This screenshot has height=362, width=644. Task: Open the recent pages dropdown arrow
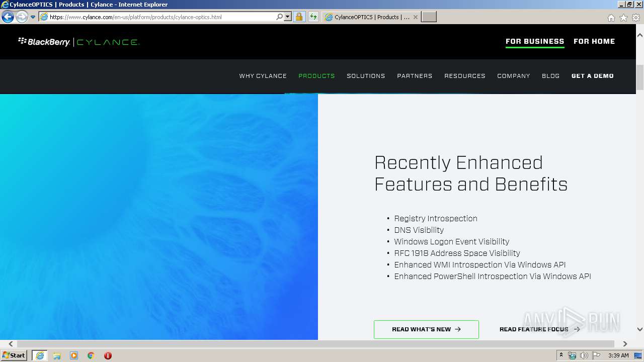point(33,17)
